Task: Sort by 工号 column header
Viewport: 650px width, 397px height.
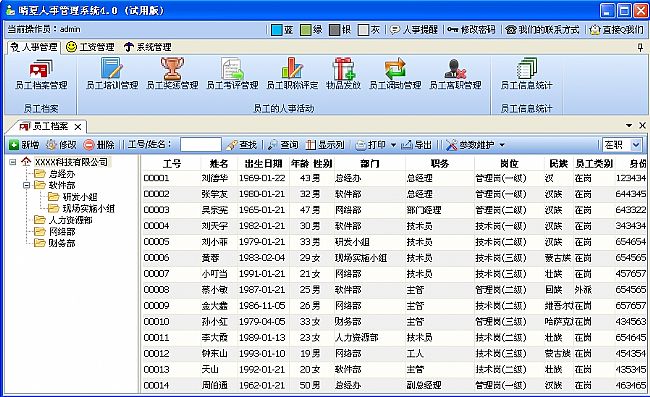Action: [x=172, y=164]
